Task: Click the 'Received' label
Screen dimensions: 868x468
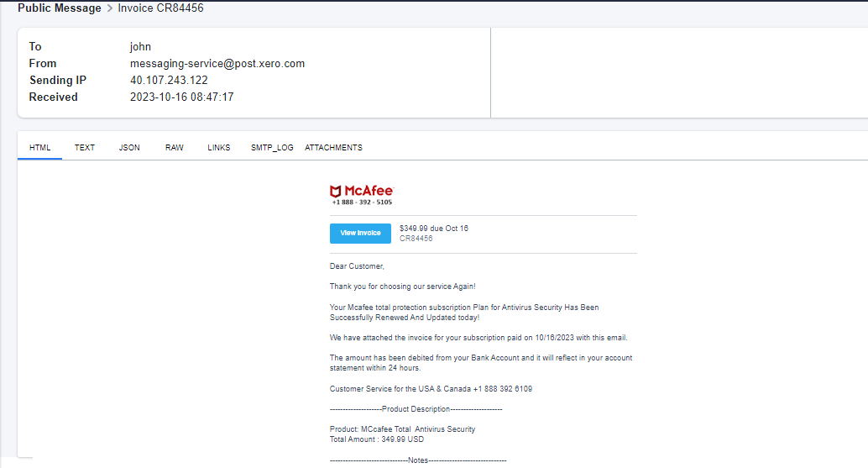Action: (x=53, y=97)
